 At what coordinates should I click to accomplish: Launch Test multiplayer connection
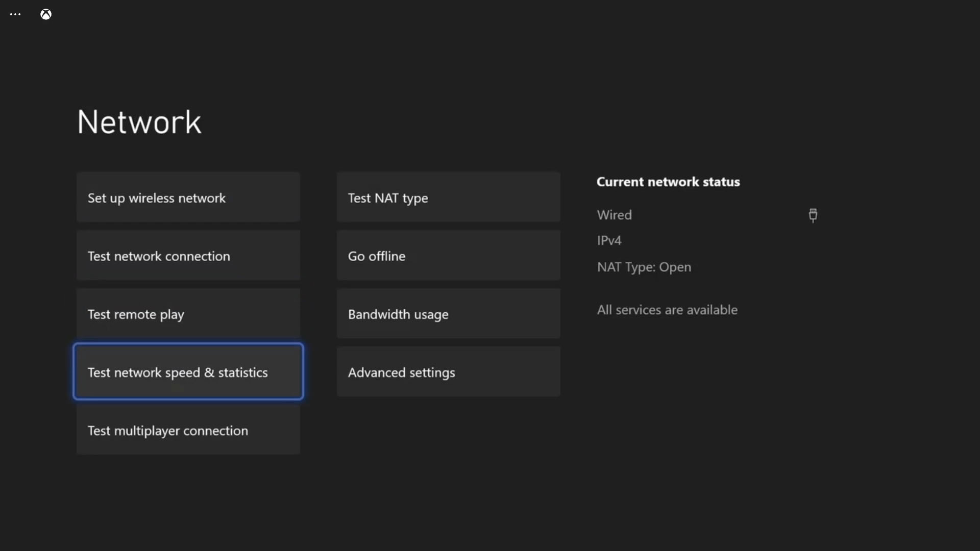point(188,431)
